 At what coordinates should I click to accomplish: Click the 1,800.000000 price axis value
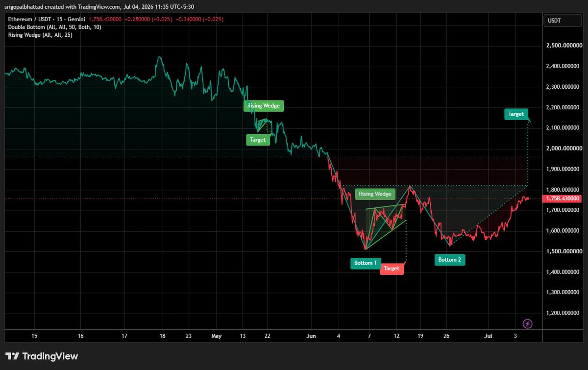pyautogui.click(x=563, y=190)
